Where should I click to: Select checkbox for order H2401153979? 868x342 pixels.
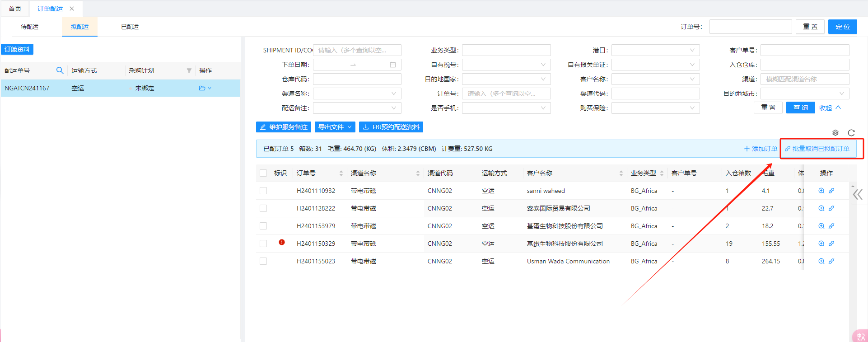point(263,226)
